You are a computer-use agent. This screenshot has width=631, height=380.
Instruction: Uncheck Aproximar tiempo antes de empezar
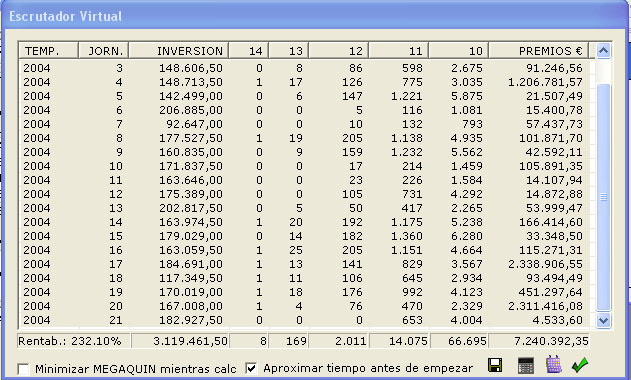[251, 368]
